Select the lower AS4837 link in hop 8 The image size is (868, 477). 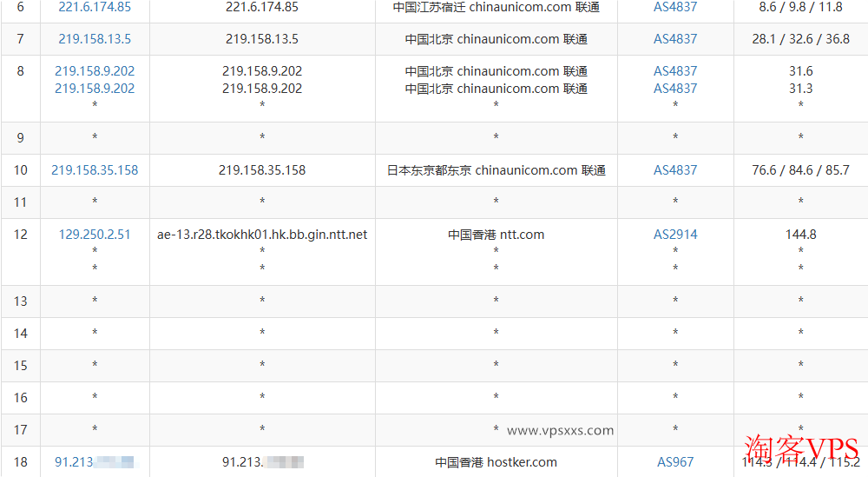pyautogui.click(x=675, y=89)
